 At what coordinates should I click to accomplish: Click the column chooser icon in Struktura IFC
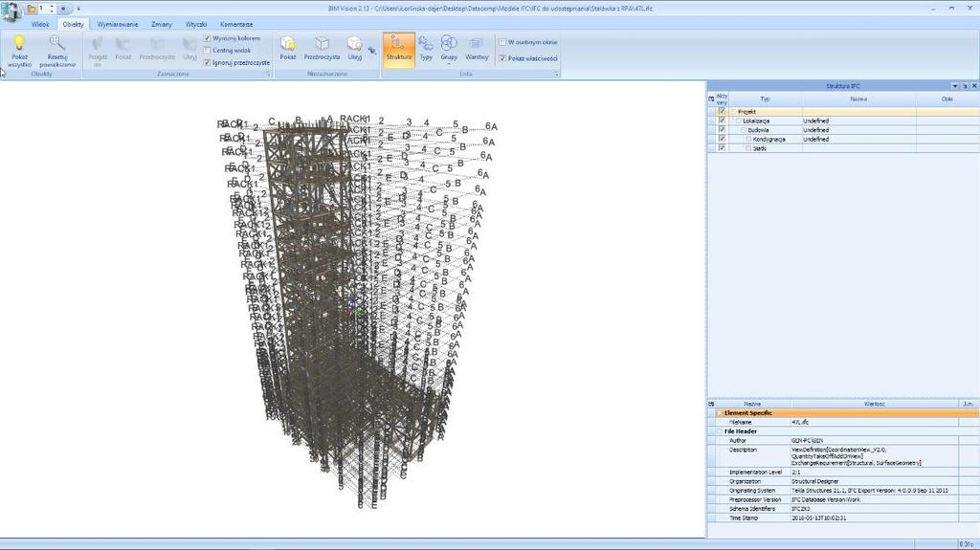pyautogui.click(x=711, y=99)
